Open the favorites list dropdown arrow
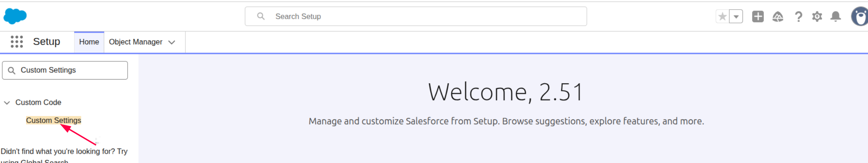Screen dimensions: 868x163 736,17
